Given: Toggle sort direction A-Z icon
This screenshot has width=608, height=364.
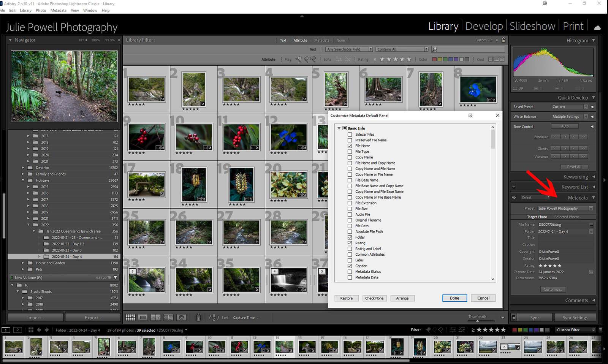Looking at the screenshot, I should [x=214, y=318].
